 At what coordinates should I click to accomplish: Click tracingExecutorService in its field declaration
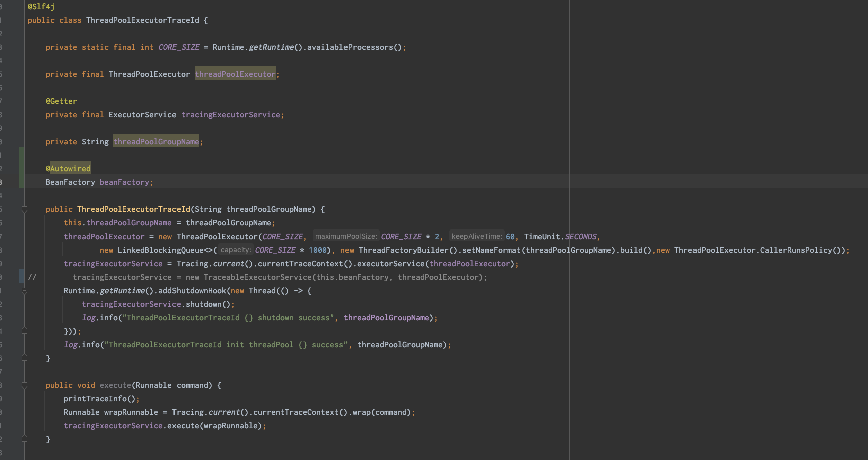point(231,115)
